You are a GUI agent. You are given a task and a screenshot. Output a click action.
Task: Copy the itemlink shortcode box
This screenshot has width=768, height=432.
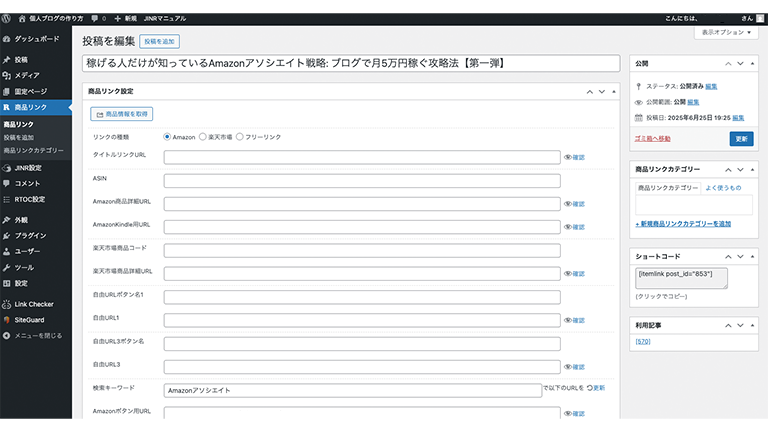(x=681, y=278)
